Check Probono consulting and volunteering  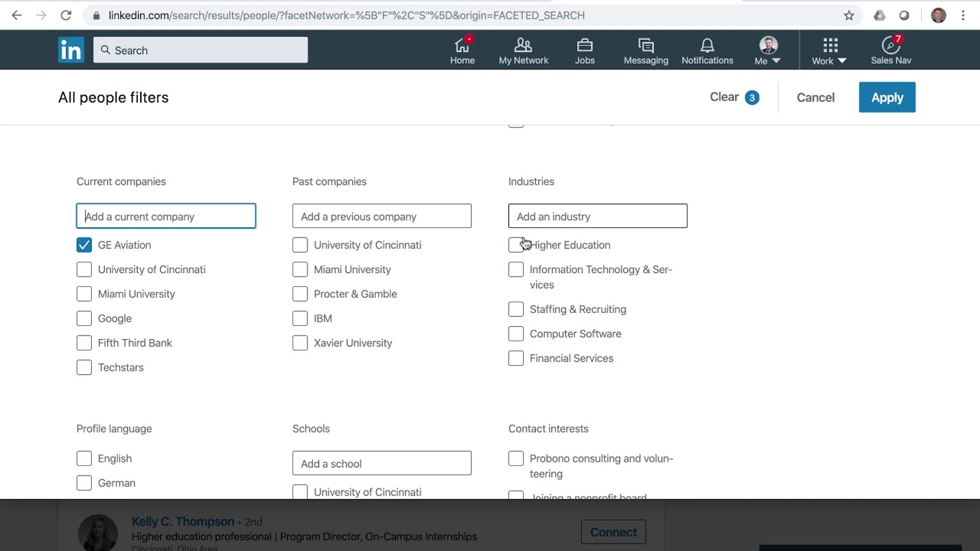(x=516, y=458)
